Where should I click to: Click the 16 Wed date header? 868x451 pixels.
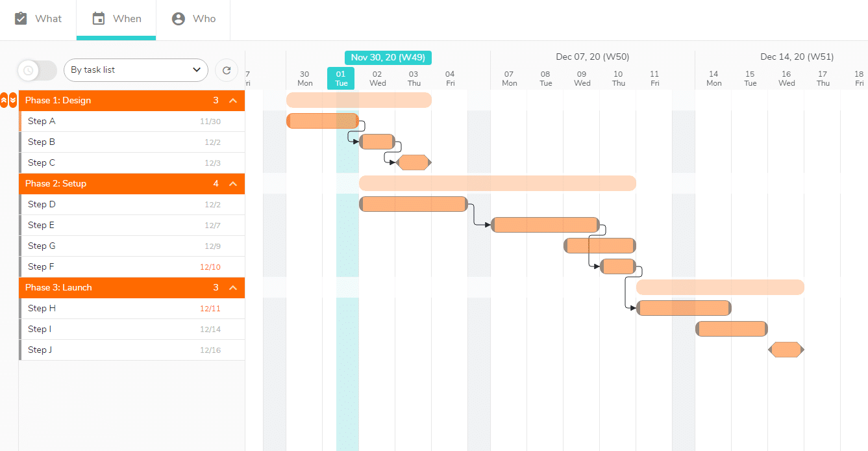[x=786, y=78]
